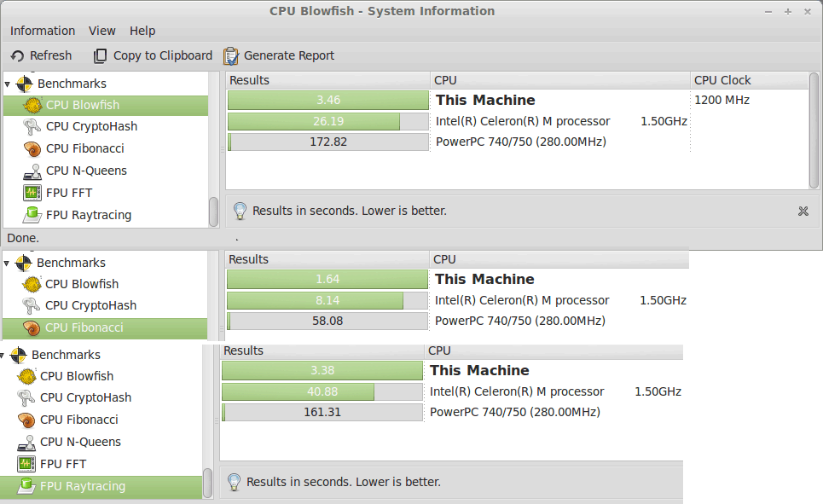Collapse the Benchmarks node in the middle tree
This screenshot has height=504, width=823.
pos(6,263)
